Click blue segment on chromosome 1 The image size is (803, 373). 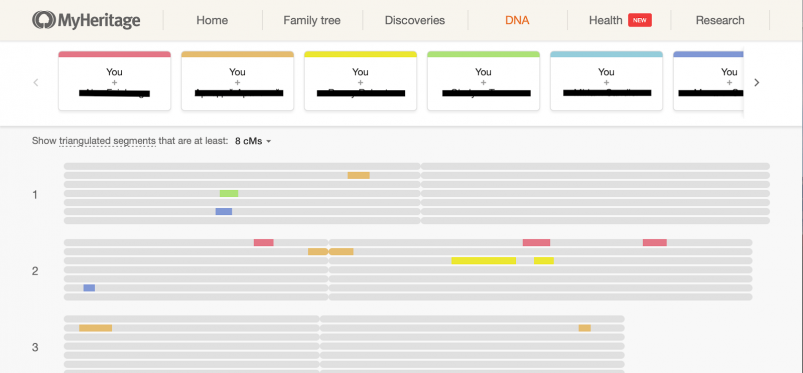(x=224, y=211)
